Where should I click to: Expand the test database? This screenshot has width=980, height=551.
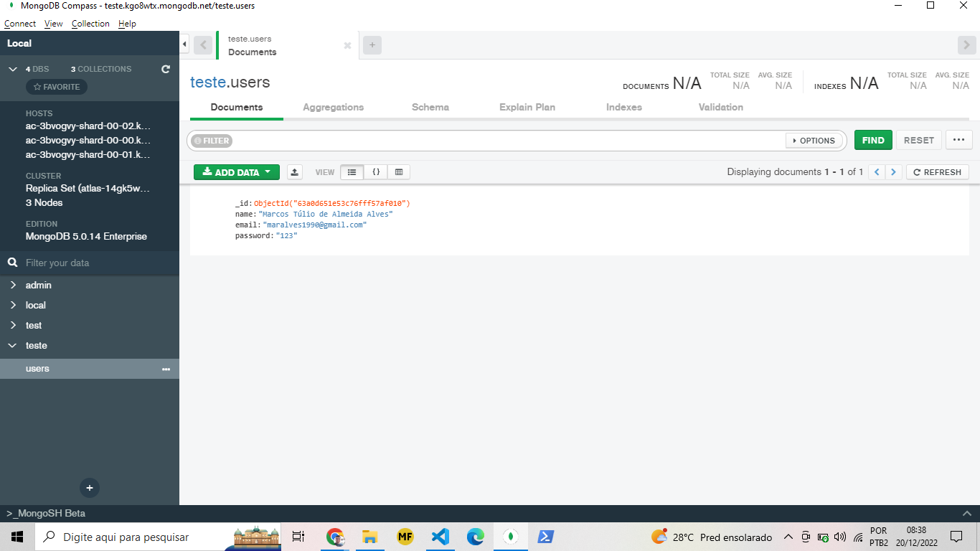[13, 325]
